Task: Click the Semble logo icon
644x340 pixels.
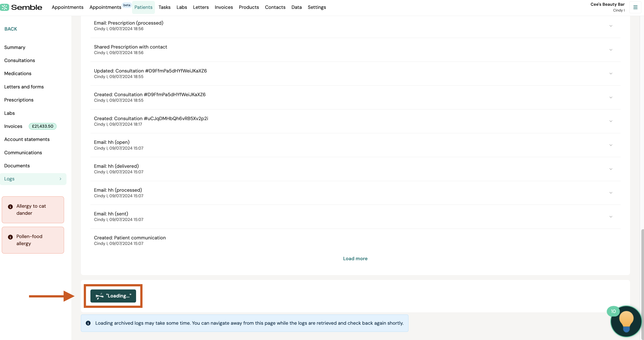Action: 4,7
